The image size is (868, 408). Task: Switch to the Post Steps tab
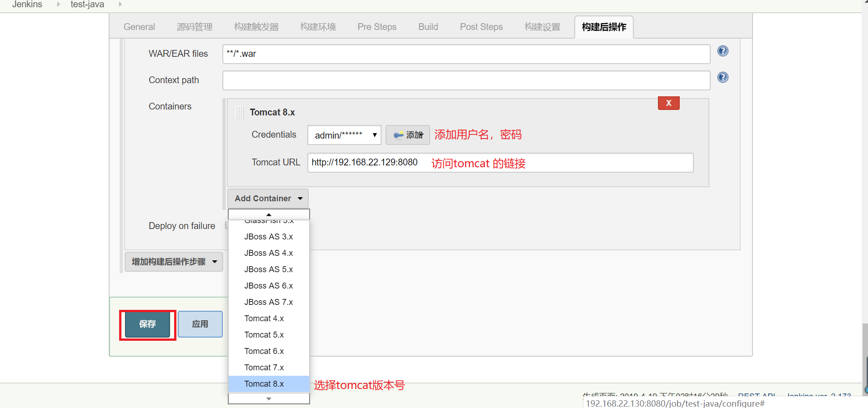[481, 27]
